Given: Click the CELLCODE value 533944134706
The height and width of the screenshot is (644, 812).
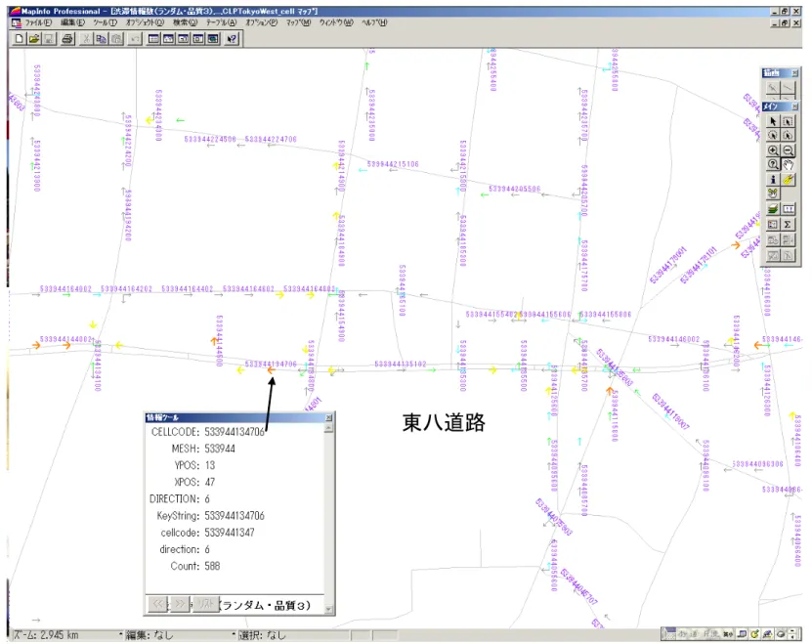Looking at the screenshot, I should point(235,432).
